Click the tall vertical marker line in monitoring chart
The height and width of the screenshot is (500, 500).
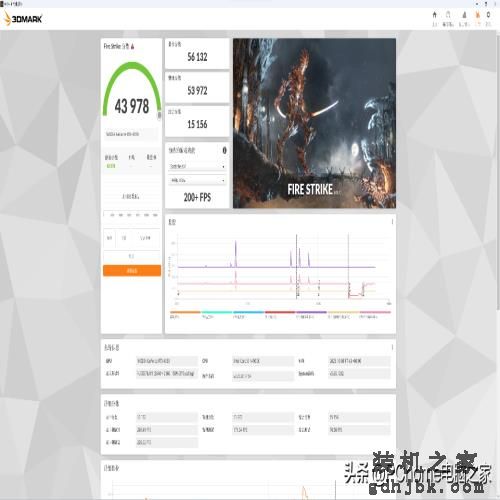tap(296, 267)
